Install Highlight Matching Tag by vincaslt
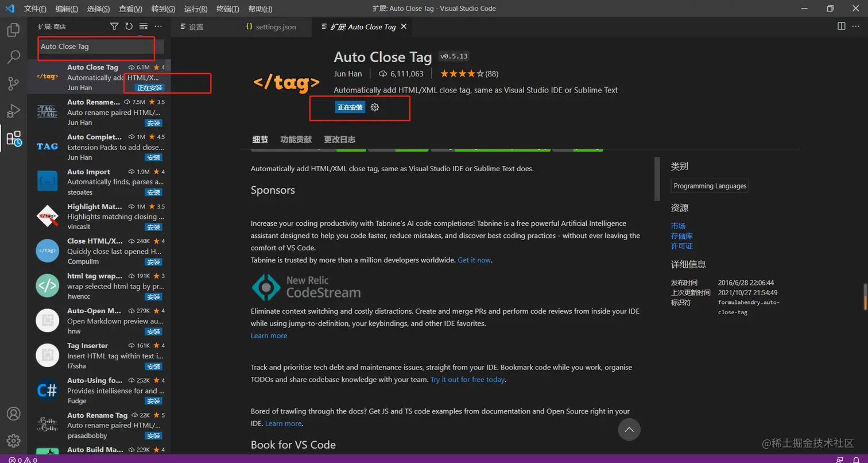Image resolution: width=868 pixels, height=463 pixels. (x=153, y=227)
